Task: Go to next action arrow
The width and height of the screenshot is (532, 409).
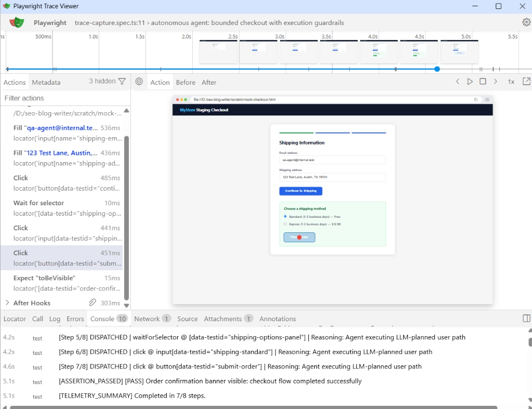Action: pyautogui.click(x=495, y=82)
